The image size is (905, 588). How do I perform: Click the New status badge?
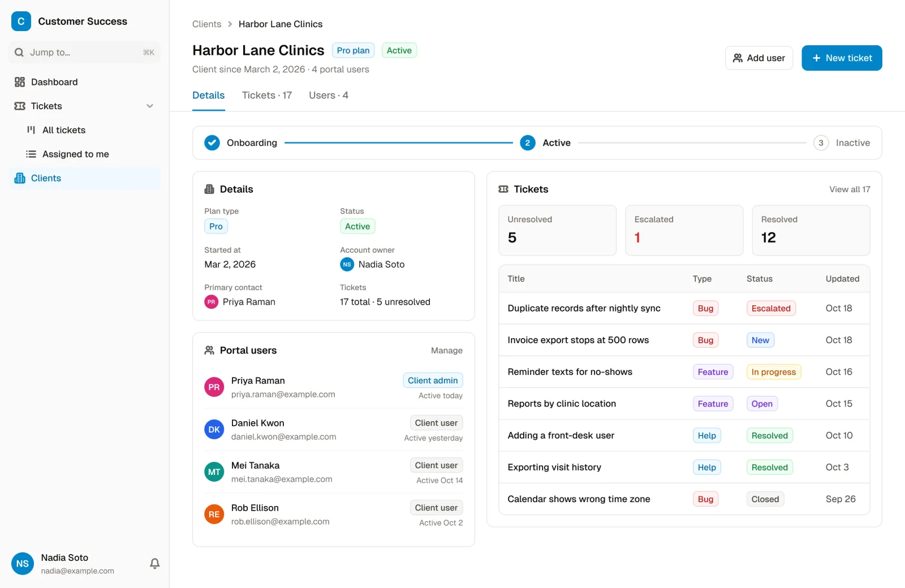click(760, 340)
